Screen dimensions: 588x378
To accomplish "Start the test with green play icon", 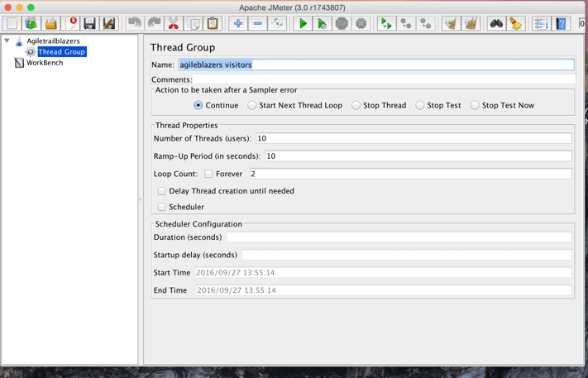I will click(302, 23).
